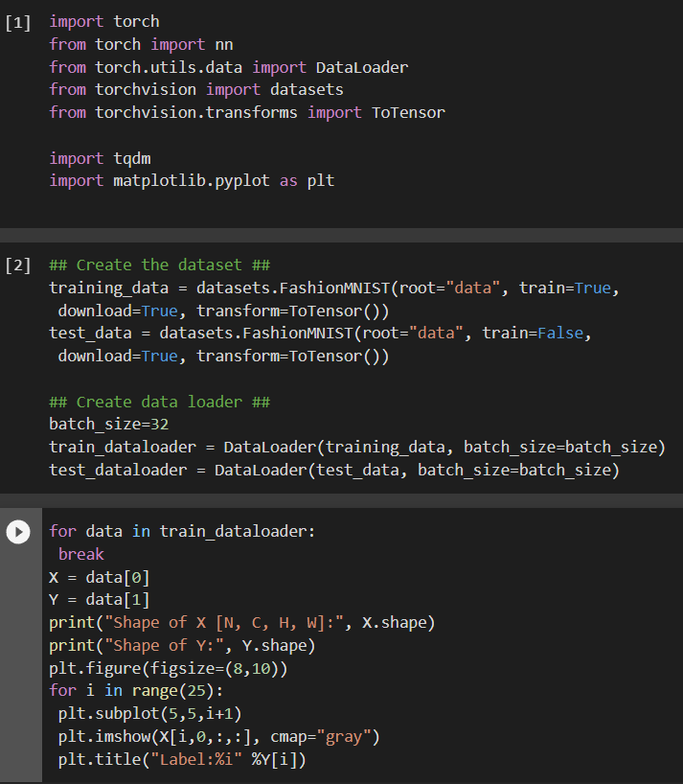The height and width of the screenshot is (784, 683).
Task: Select cell [2] execution count label
Action: (18, 265)
